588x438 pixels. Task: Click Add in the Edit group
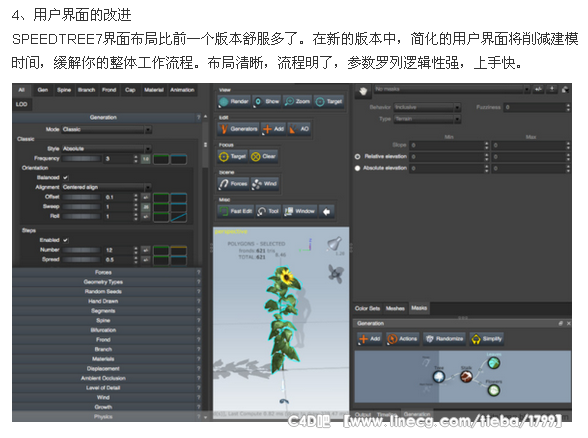pyautogui.click(x=273, y=129)
